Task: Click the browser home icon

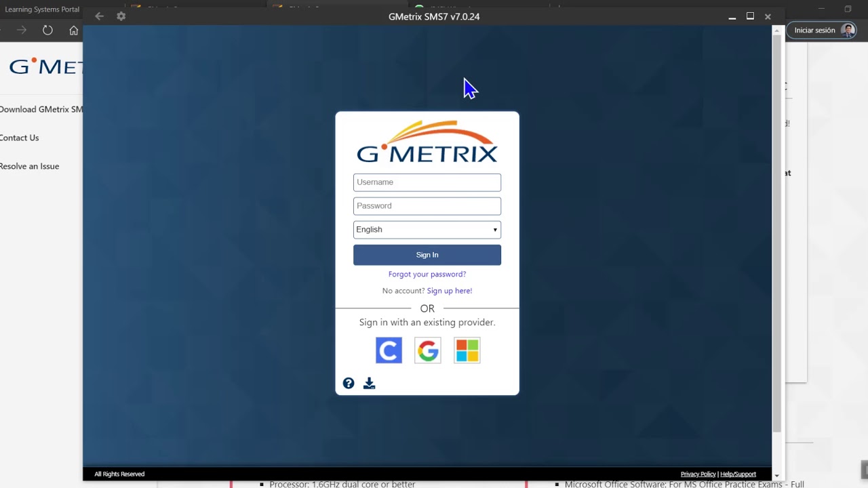Action: [x=74, y=30]
